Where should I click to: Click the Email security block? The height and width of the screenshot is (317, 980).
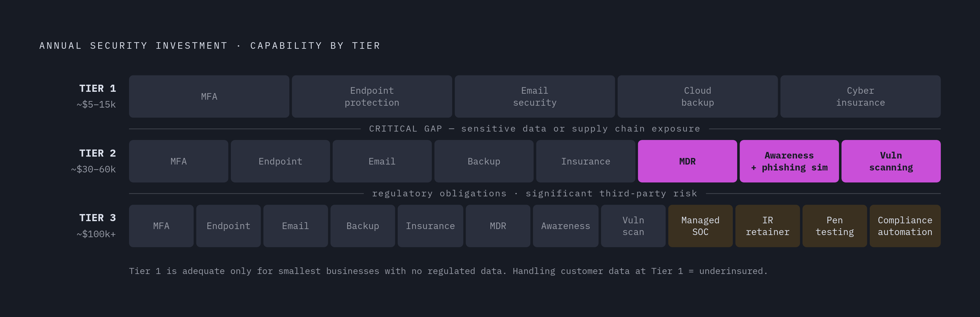[535, 96]
